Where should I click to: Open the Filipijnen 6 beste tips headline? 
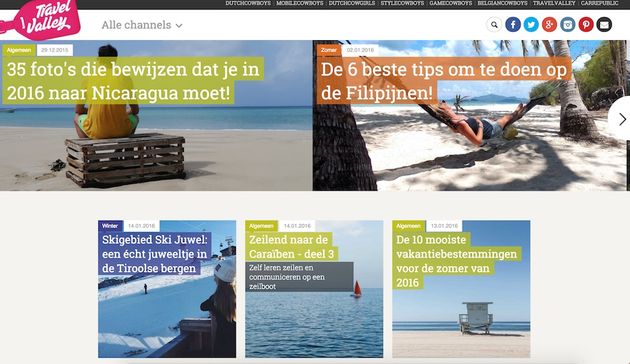[444, 81]
